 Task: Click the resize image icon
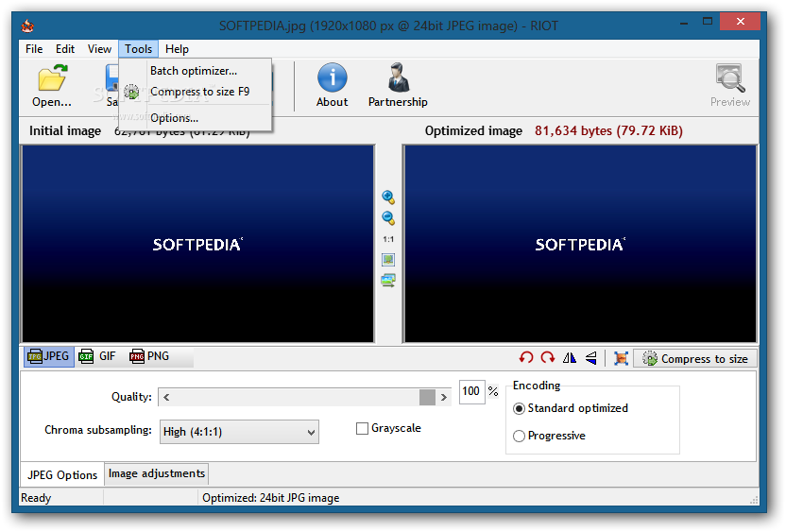[621, 358]
